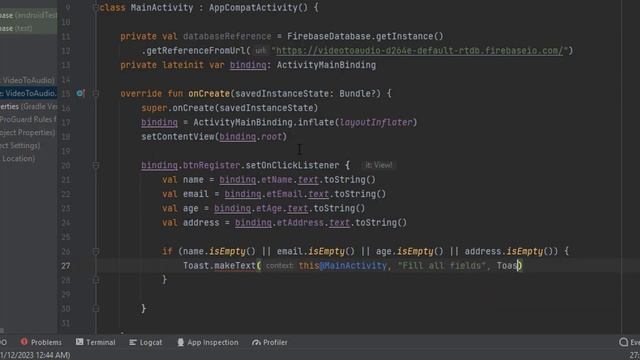The width and height of the screenshot is (640, 360).
Task: Collapse the setOnClickListener lambda fold on line 20
Action: pyautogui.click(x=96, y=165)
